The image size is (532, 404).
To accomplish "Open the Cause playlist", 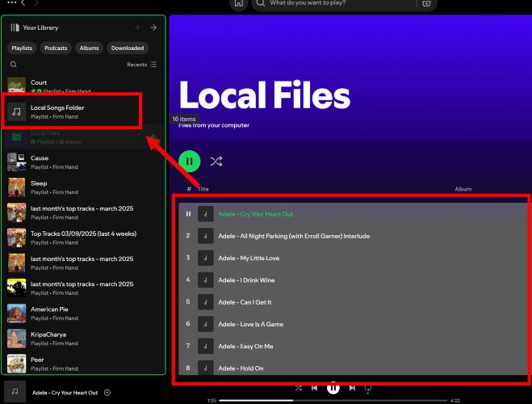I will pos(83,162).
